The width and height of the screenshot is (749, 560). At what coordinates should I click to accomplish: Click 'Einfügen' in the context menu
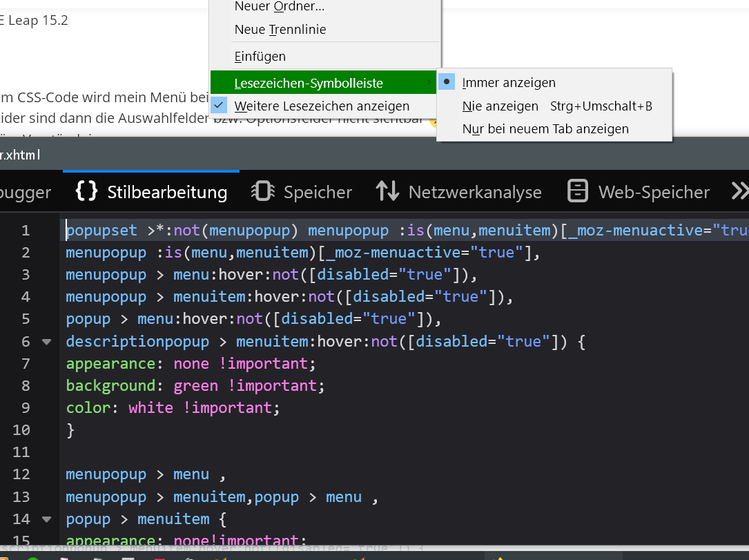pyautogui.click(x=260, y=57)
